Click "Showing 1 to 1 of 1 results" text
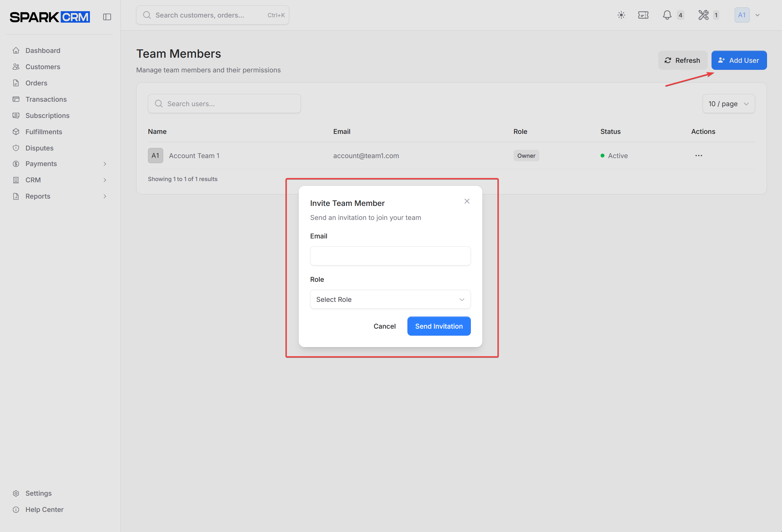The width and height of the screenshot is (782, 532). [x=183, y=179]
